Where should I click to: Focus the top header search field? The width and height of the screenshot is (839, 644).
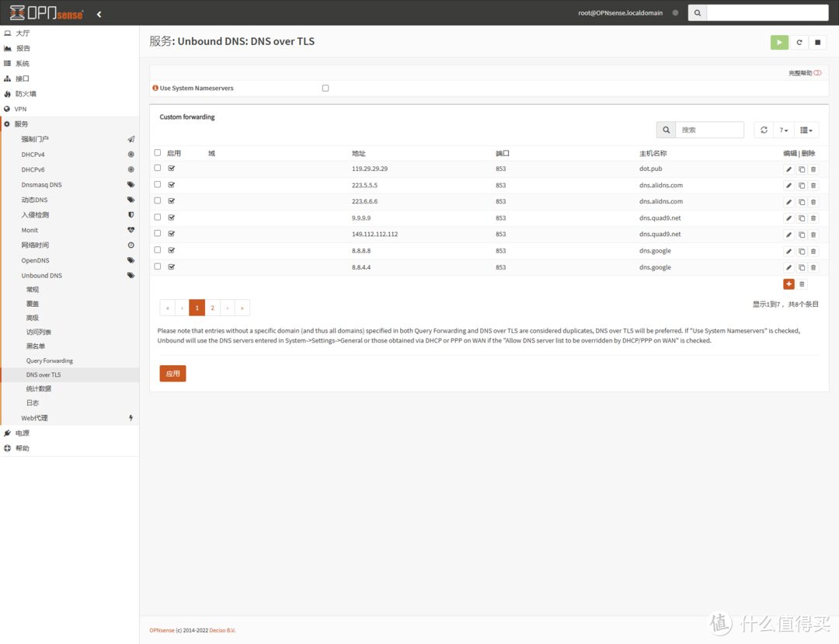point(768,13)
